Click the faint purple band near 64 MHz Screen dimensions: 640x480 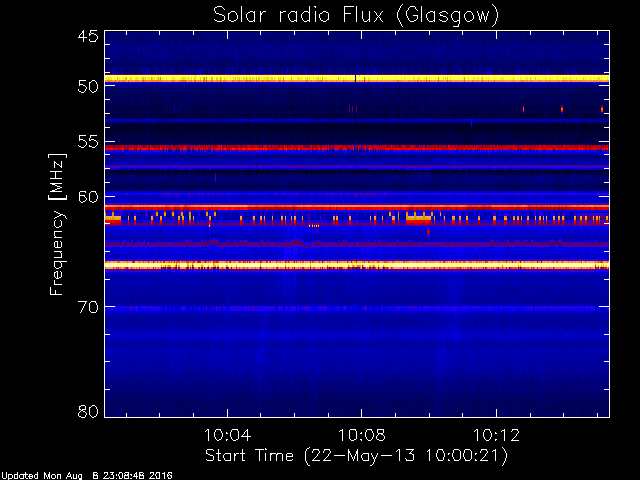(x=357, y=244)
